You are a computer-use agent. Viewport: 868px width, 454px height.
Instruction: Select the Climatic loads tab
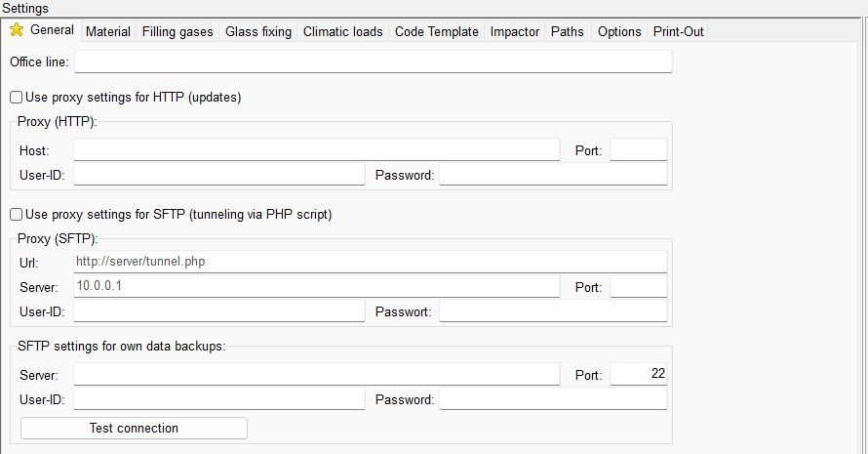(343, 31)
